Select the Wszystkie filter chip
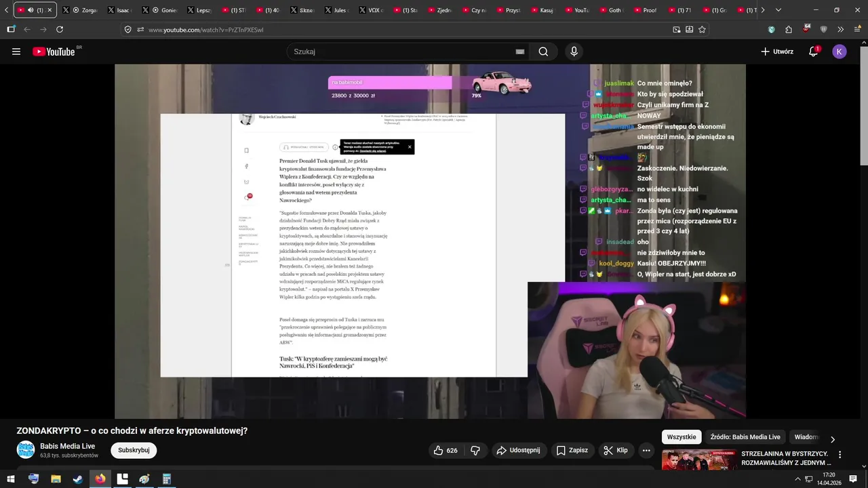Image resolution: width=868 pixels, height=488 pixels. click(x=682, y=437)
